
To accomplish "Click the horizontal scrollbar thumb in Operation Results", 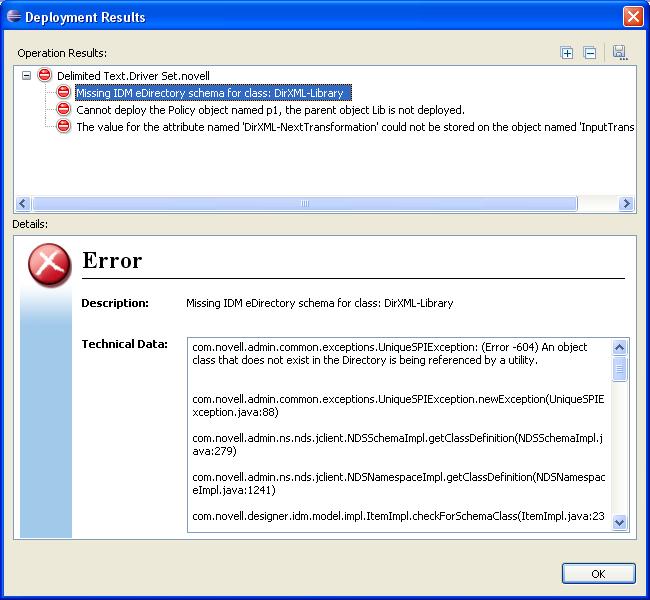I will (x=305, y=204).
